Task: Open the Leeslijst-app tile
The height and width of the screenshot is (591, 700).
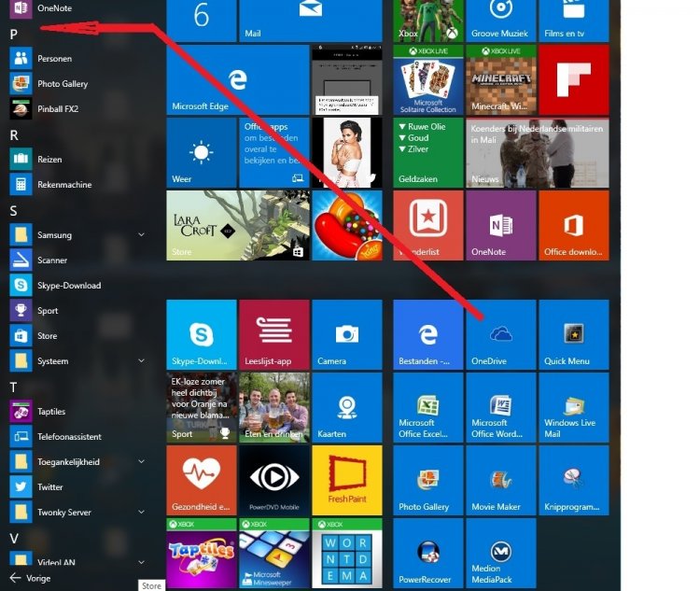Action: (x=274, y=334)
